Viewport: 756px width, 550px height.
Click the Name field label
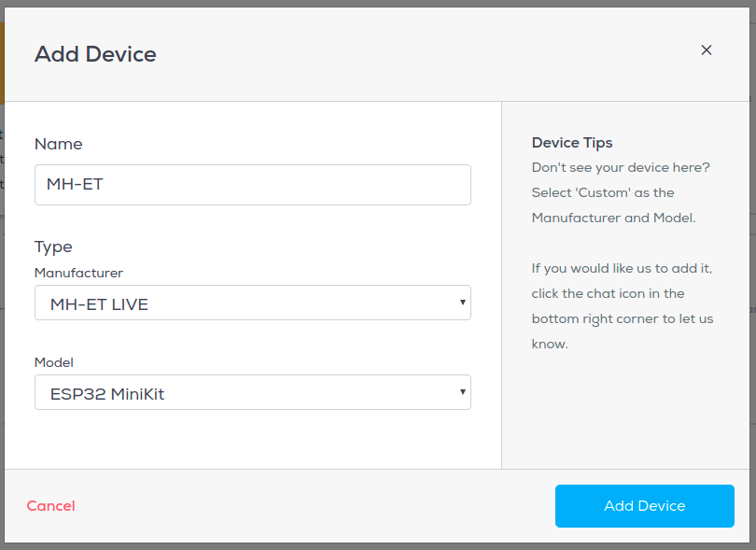(59, 144)
